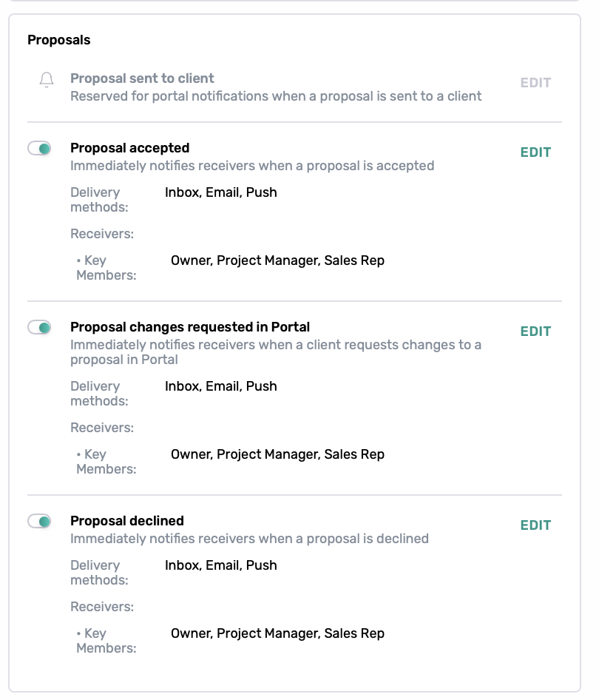The width and height of the screenshot is (599, 700).
Task: Click the Proposal accepted heading
Action: (x=130, y=148)
